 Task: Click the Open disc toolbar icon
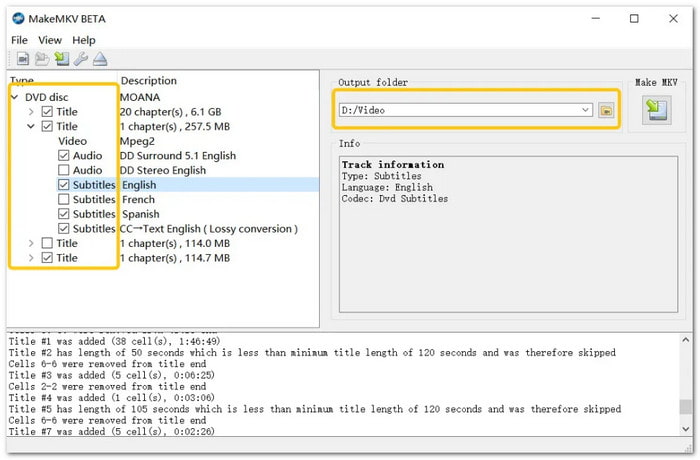(42, 59)
